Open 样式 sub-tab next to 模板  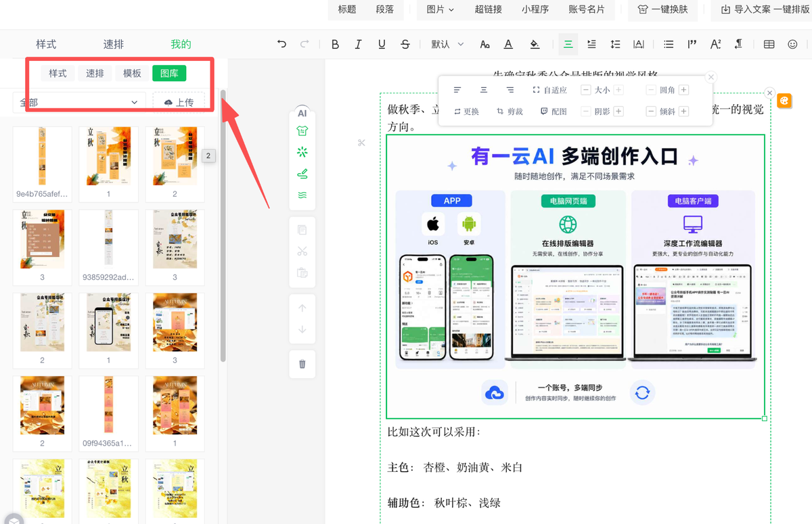(58, 73)
